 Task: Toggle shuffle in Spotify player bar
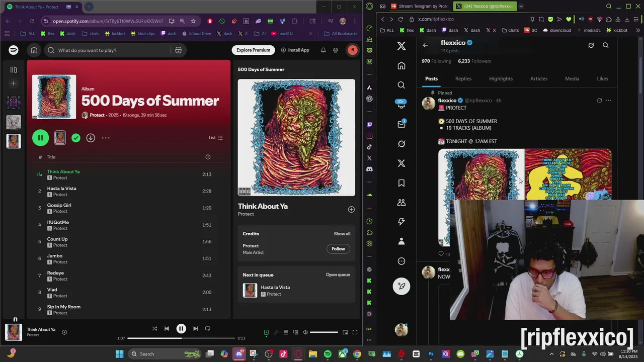(154, 329)
